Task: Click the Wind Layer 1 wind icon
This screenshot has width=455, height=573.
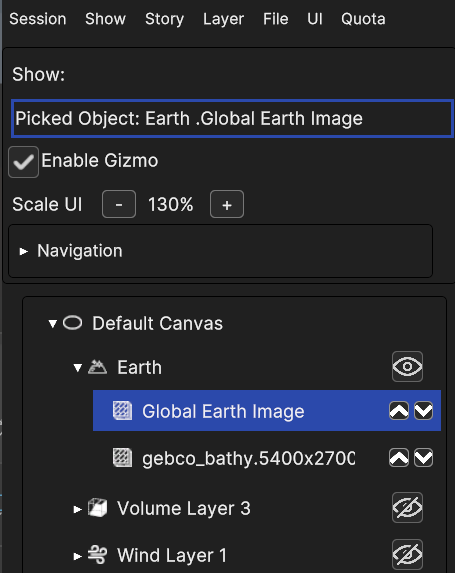Action: tap(97, 555)
